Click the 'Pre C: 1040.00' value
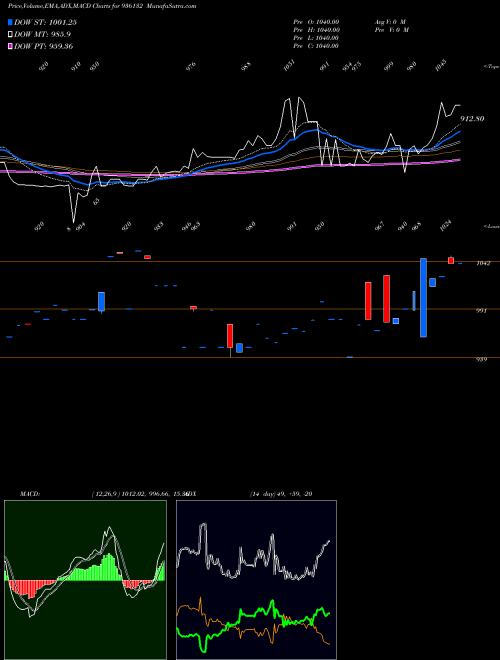The height and width of the screenshot is (660, 500). click(x=316, y=46)
